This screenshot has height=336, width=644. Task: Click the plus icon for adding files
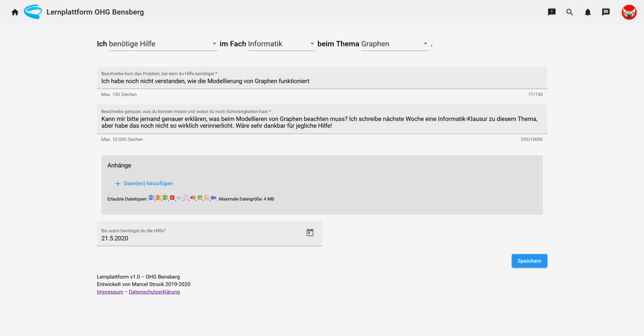(x=118, y=184)
